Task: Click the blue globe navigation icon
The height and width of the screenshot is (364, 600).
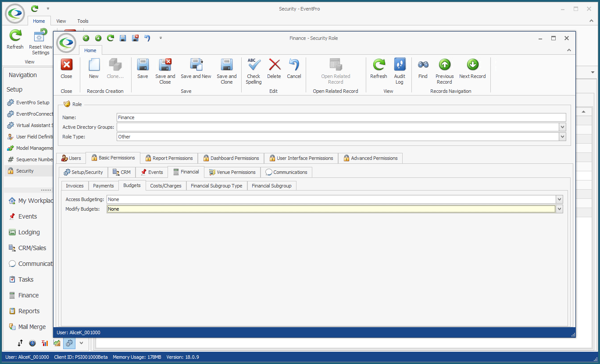Action: [x=32, y=343]
